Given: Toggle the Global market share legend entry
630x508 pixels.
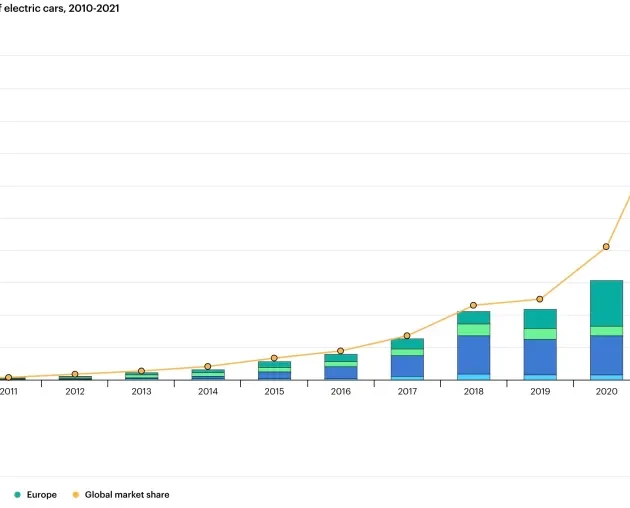Looking at the screenshot, I should pyautogui.click(x=121, y=495).
